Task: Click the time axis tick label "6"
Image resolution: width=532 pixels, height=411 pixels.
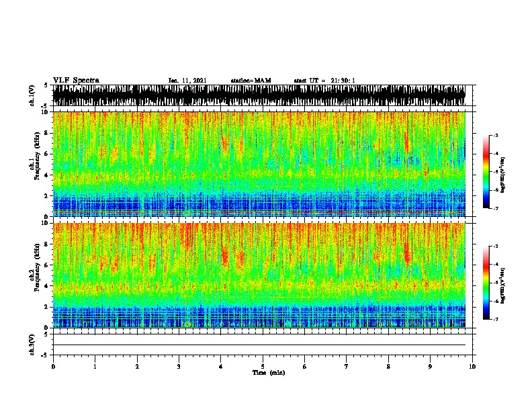Action: (305, 367)
